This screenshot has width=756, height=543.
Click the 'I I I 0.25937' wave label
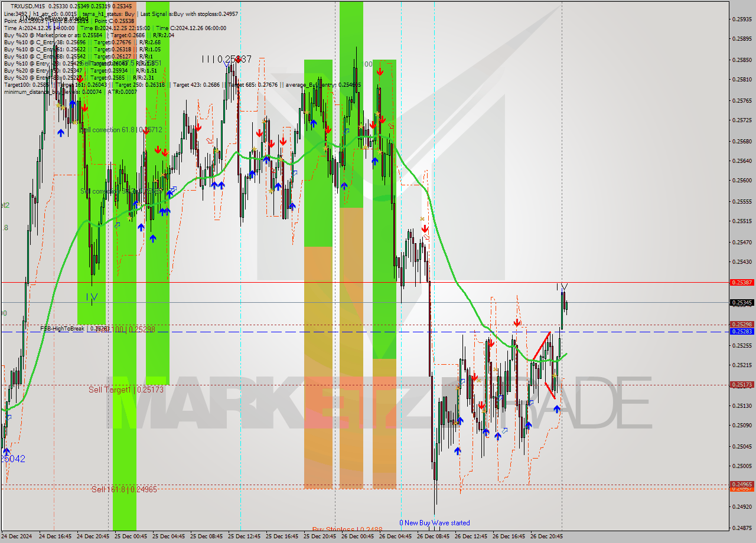227,60
